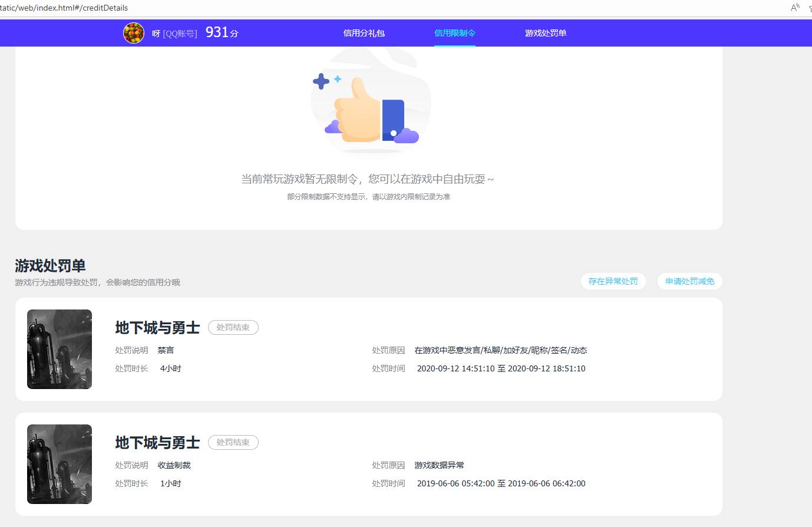Select the active 信用限制令 tab
This screenshot has width=812, height=527.
pyautogui.click(x=454, y=33)
